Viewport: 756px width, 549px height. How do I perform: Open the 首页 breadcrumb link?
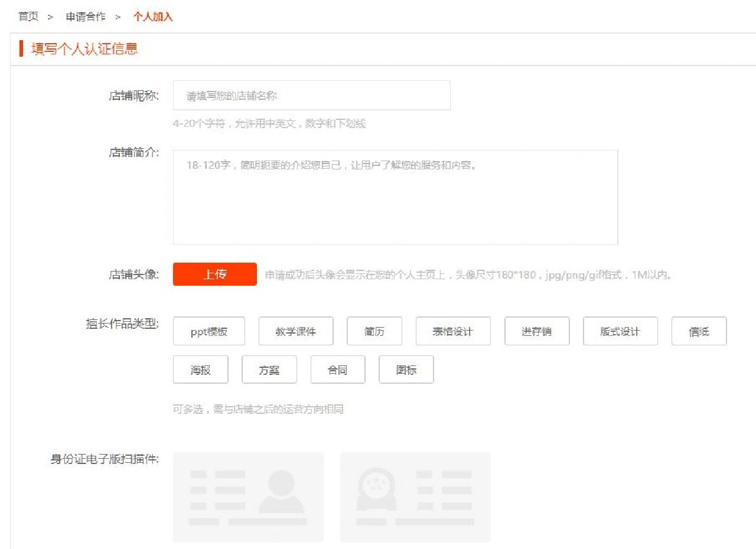pos(28,17)
